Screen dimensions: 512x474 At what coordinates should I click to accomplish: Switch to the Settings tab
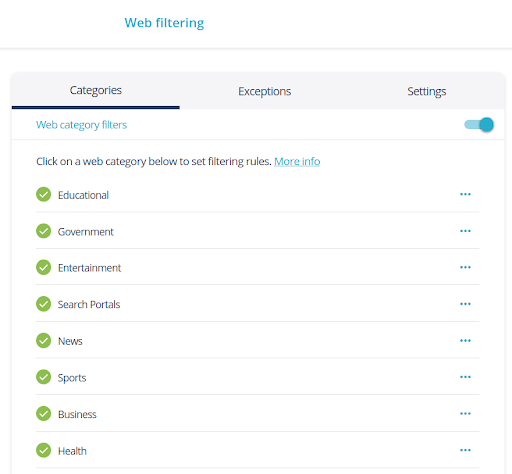tap(427, 91)
